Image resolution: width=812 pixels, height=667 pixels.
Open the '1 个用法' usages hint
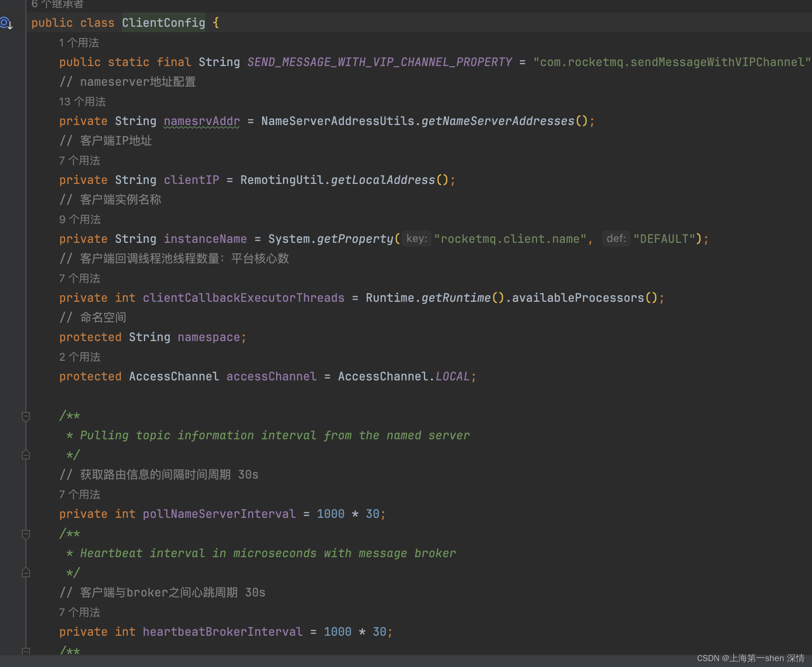(79, 43)
